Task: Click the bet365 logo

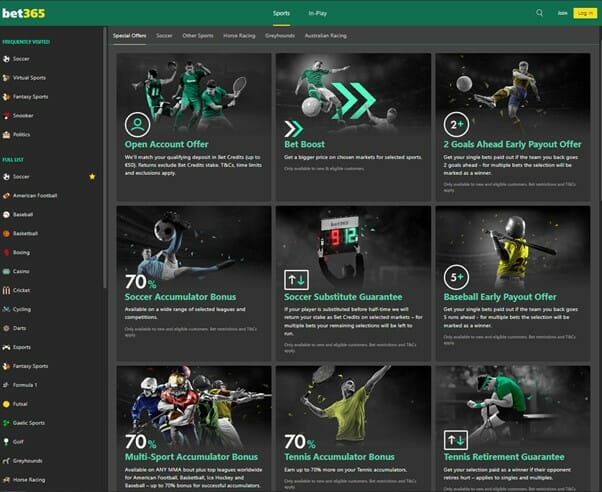Action: pyautogui.click(x=24, y=13)
